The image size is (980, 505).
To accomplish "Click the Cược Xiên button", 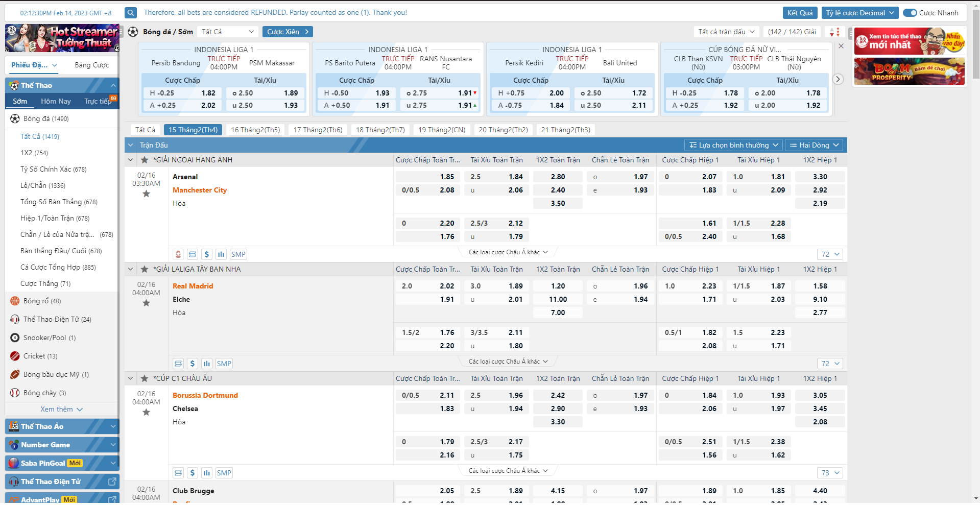I will point(288,32).
